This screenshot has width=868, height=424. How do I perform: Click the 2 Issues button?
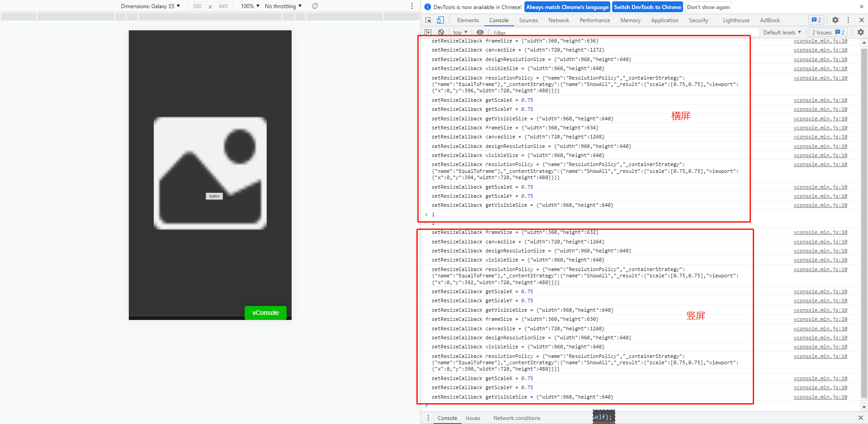coord(828,32)
